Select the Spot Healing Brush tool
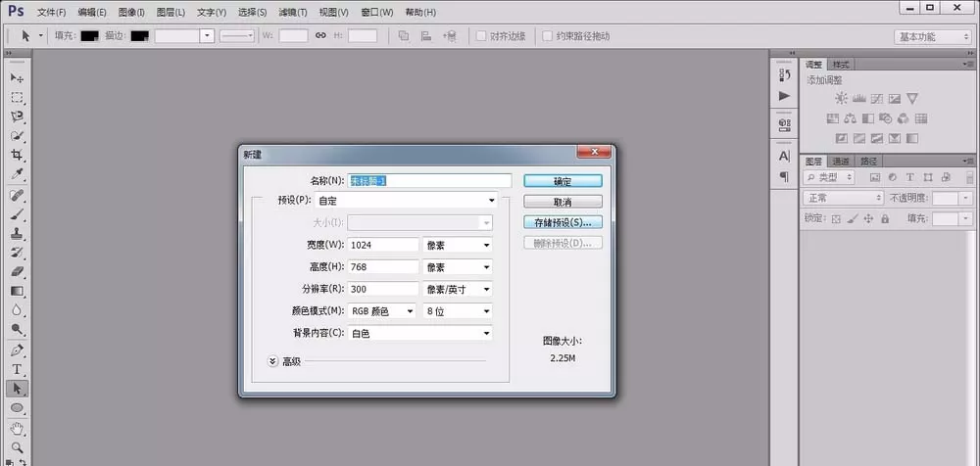 17,196
